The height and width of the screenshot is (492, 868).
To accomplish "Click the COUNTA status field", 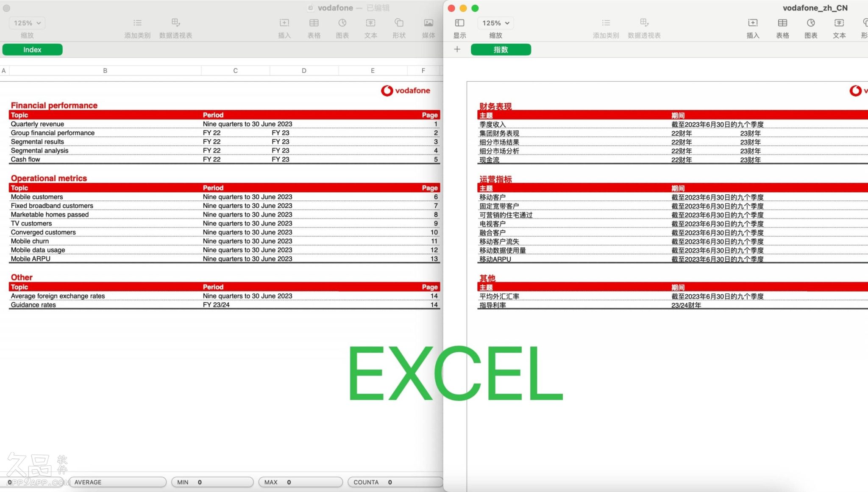I will coord(395,482).
